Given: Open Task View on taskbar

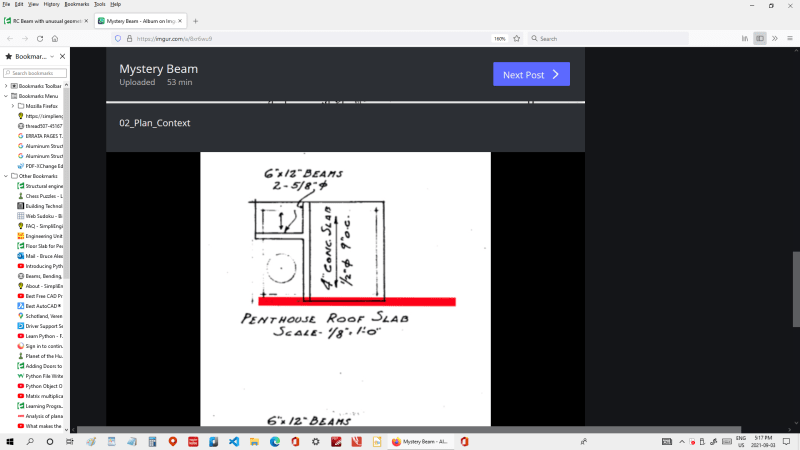Looking at the screenshot, I should tap(69, 442).
